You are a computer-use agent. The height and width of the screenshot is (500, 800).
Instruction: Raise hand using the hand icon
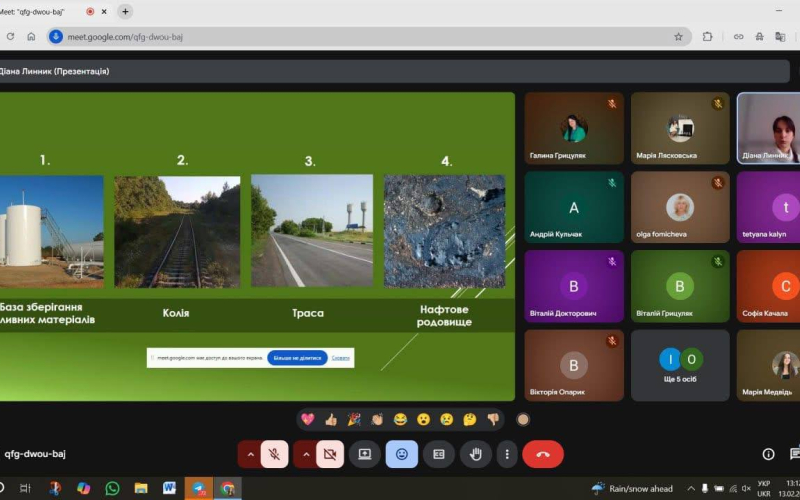click(x=476, y=454)
